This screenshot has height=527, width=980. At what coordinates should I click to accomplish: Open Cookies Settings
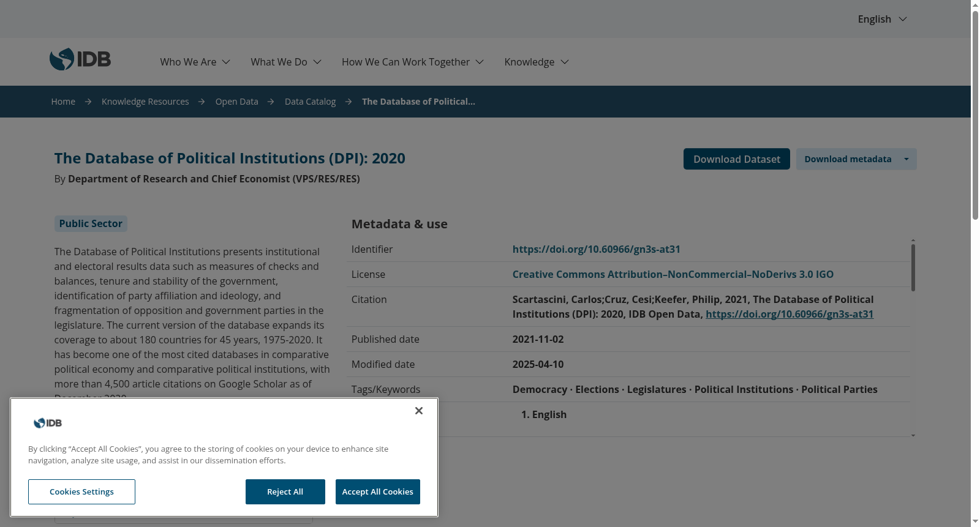[81, 491]
